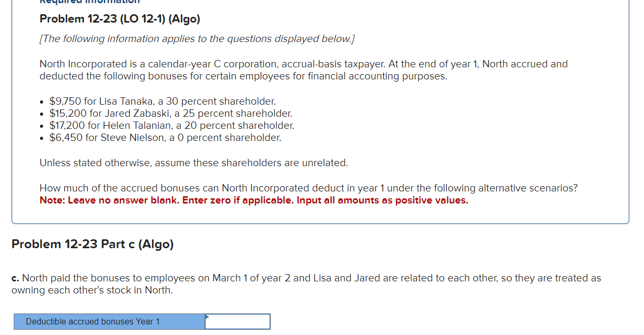Click the italicized information applies text
Viewport: 644px width, 335px height.
coord(196,38)
